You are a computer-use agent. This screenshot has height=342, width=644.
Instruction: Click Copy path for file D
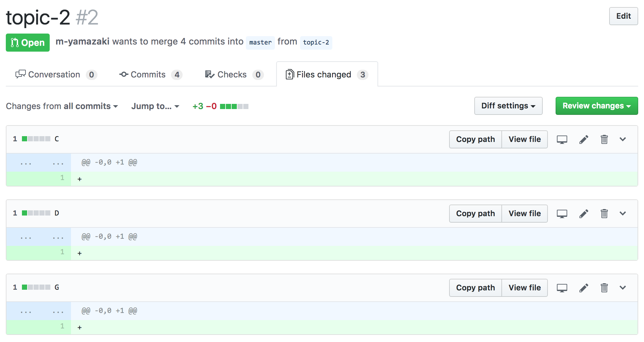tap(475, 214)
